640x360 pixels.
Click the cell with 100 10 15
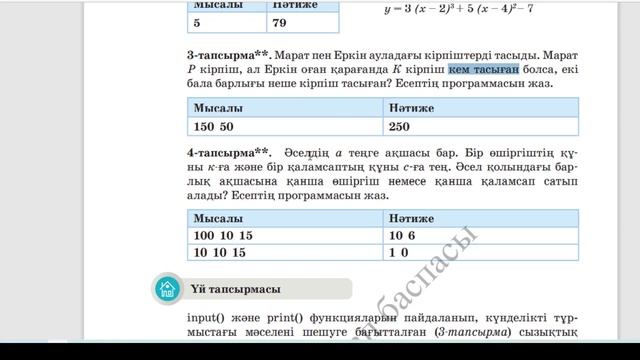pos(285,236)
